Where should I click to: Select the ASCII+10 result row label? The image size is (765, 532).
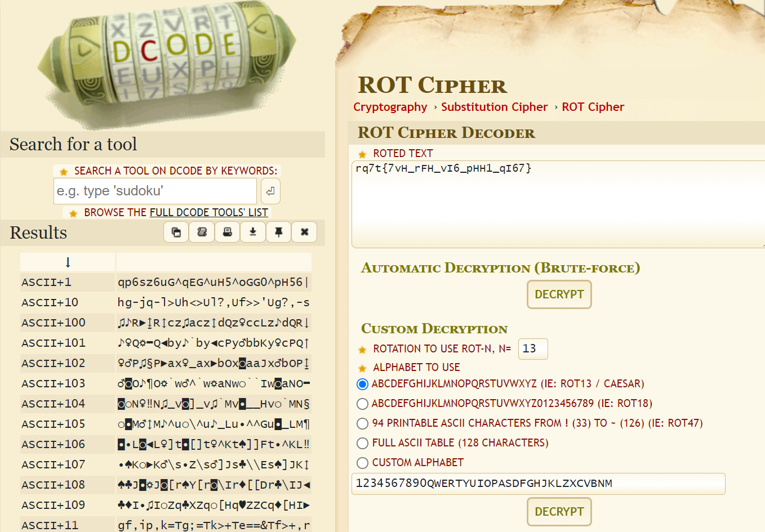pos(50,302)
